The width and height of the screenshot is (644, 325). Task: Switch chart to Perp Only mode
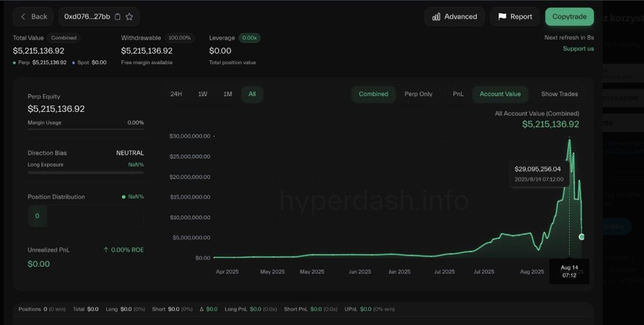tap(418, 94)
